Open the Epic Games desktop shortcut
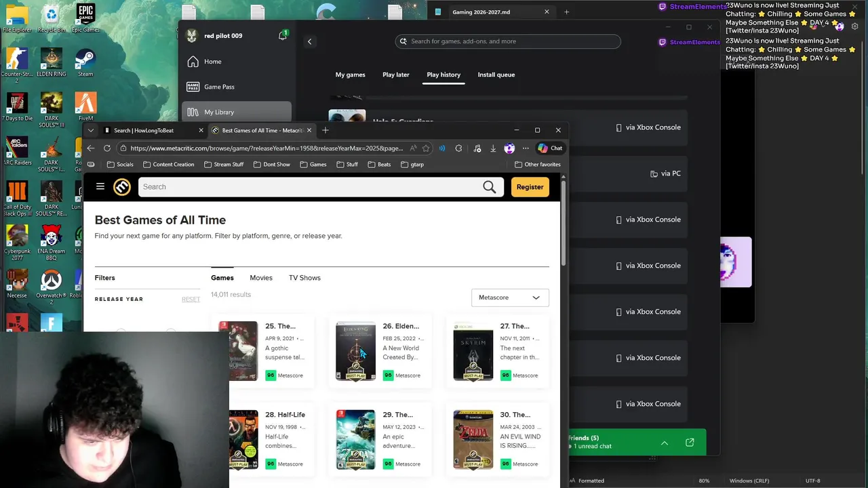Viewport: 868px width, 488px height. [x=85, y=18]
